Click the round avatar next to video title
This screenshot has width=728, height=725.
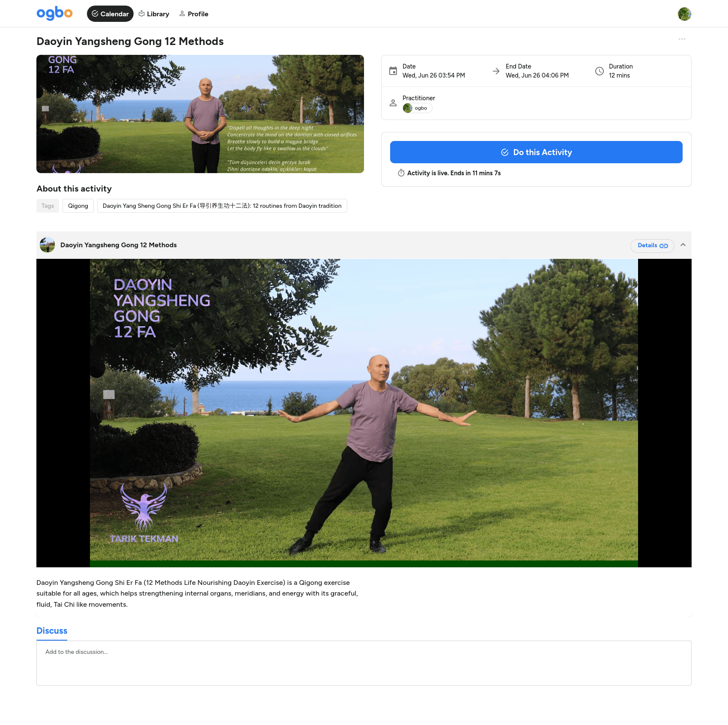pos(47,245)
